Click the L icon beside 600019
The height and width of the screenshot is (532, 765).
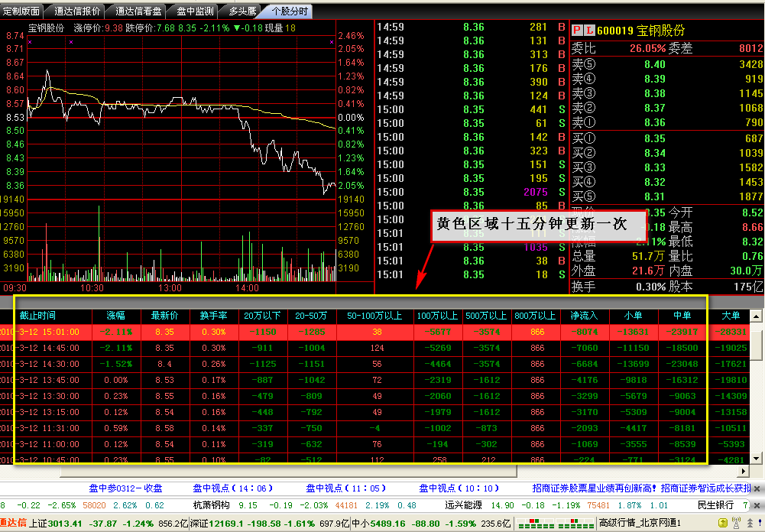pos(589,31)
